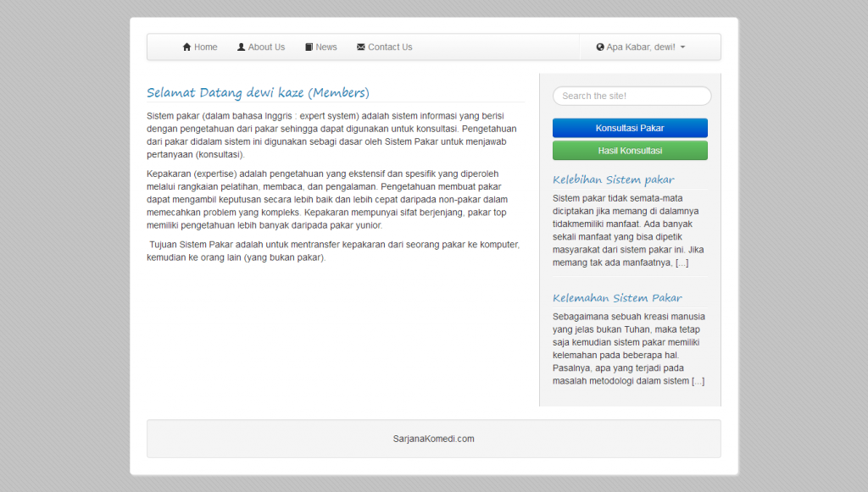868x492 pixels.
Task: Click the 'Selamat Datang dewi kaze (Members)' heading
Action: 258,92
